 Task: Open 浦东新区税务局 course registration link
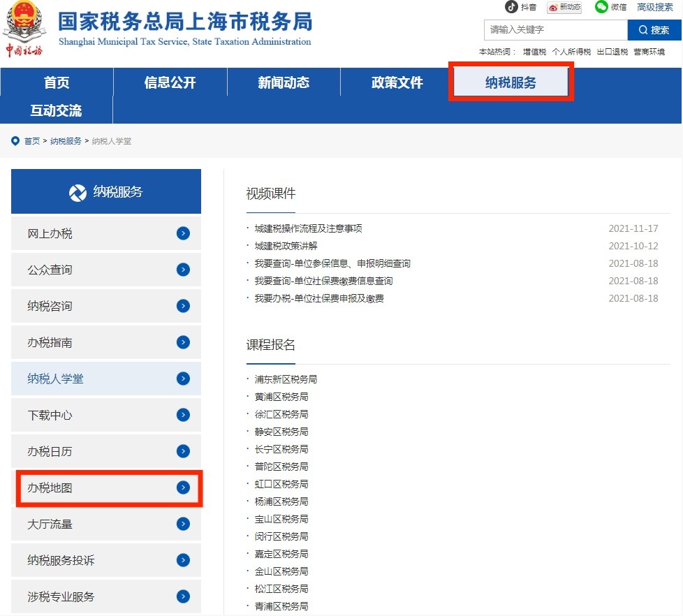pyautogui.click(x=286, y=379)
